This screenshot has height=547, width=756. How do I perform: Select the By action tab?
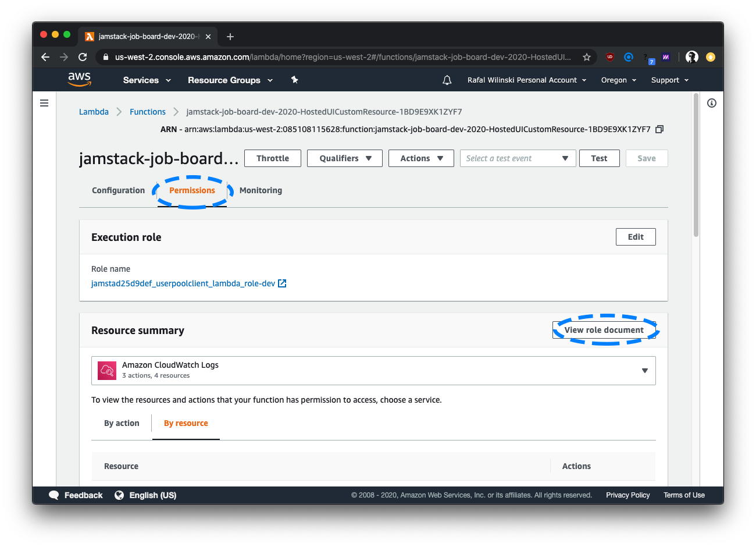(122, 423)
